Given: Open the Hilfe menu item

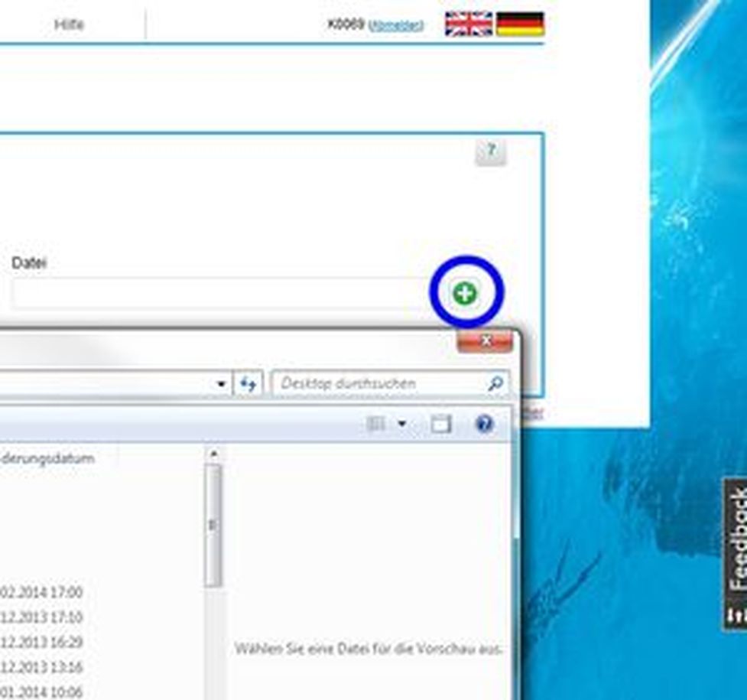Looking at the screenshot, I should click(x=69, y=24).
